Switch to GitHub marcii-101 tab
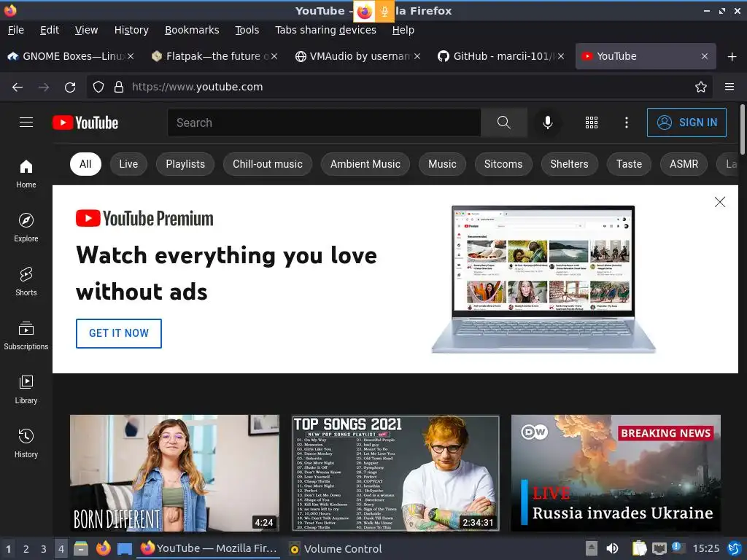This screenshot has width=747, height=560. [501, 56]
